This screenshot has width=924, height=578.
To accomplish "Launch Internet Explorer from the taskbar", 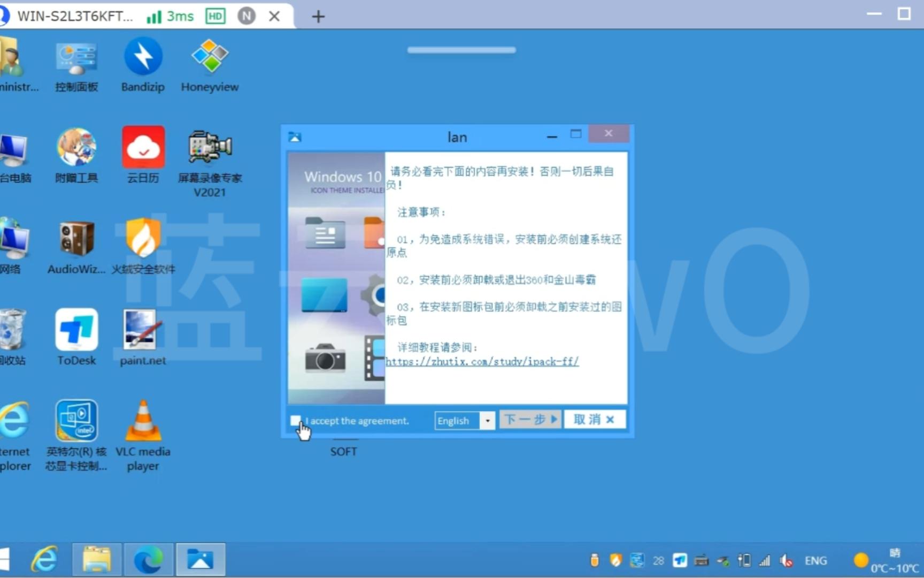I will pos(44,560).
